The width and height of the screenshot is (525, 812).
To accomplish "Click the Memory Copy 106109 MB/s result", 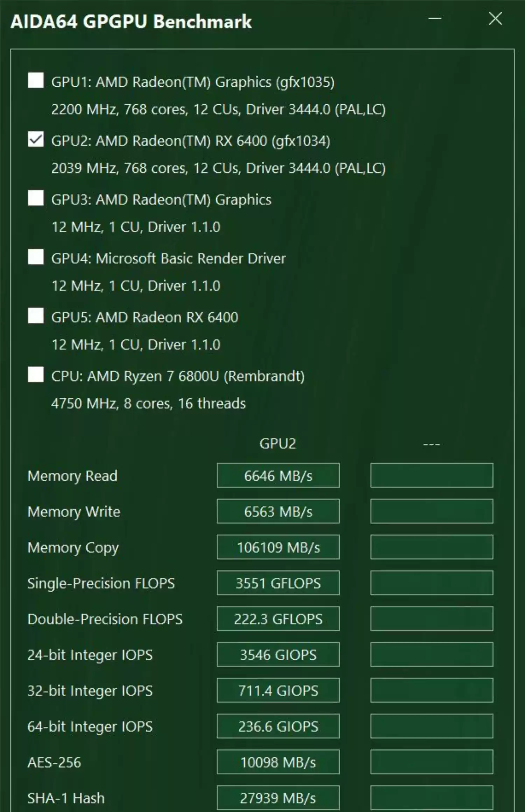I will pyautogui.click(x=278, y=547).
